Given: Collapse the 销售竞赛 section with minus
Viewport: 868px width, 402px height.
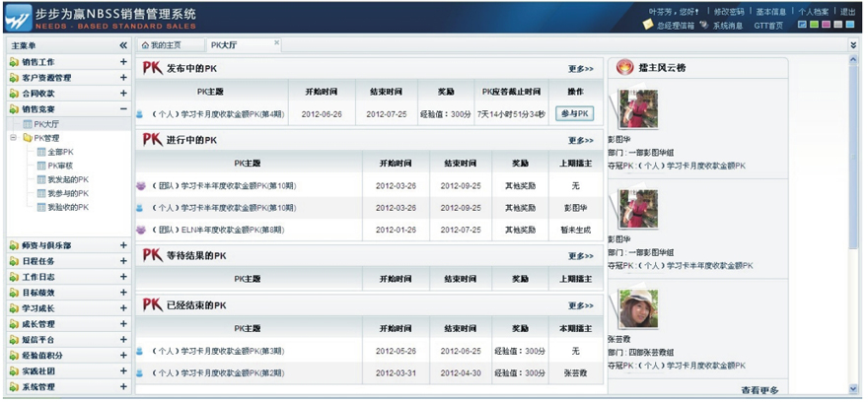Looking at the screenshot, I should pos(123,109).
